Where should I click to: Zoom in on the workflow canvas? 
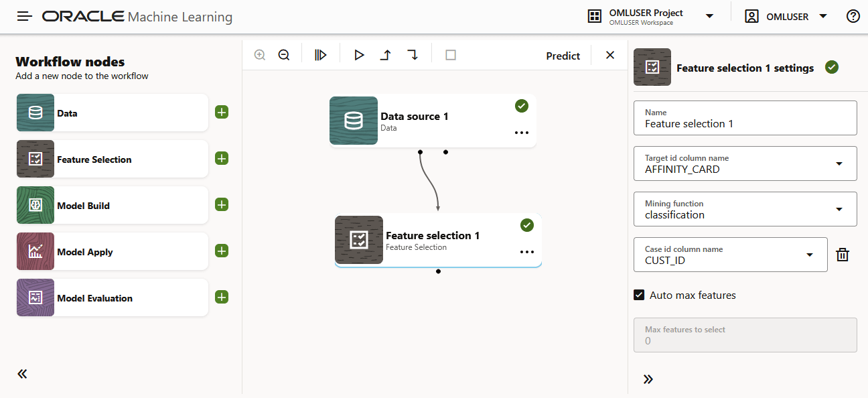click(260, 55)
